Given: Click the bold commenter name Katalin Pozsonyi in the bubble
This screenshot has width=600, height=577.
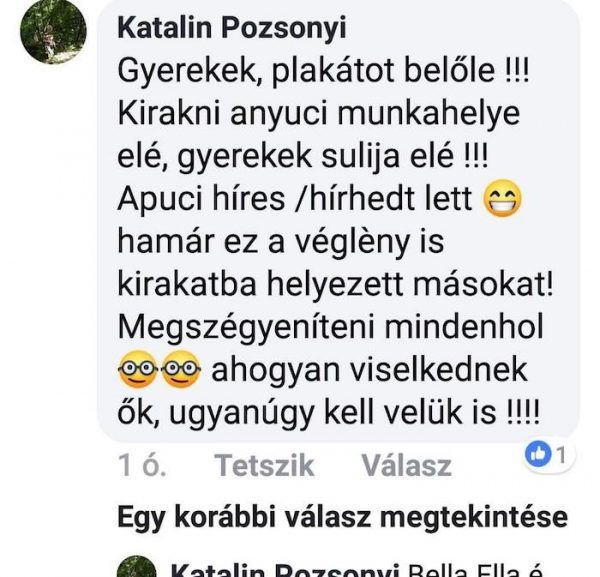Looking at the screenshot, I should pos(232,28).
